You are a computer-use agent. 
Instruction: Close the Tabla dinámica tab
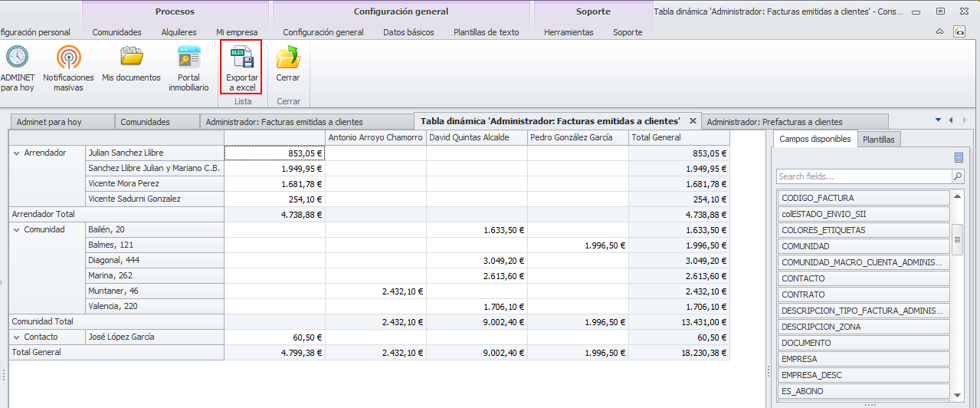pyautogui.click(x=693, y=121)
